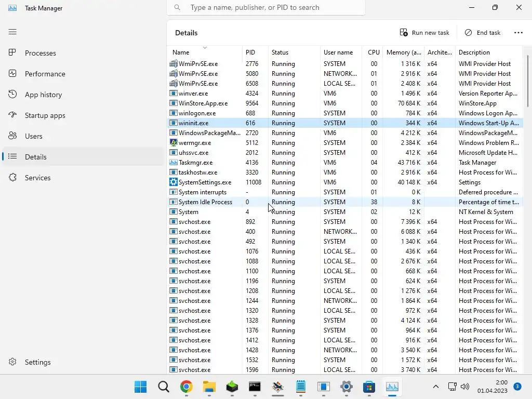Sort by PID column header
The image size is (532, 399).
point(255,52)
